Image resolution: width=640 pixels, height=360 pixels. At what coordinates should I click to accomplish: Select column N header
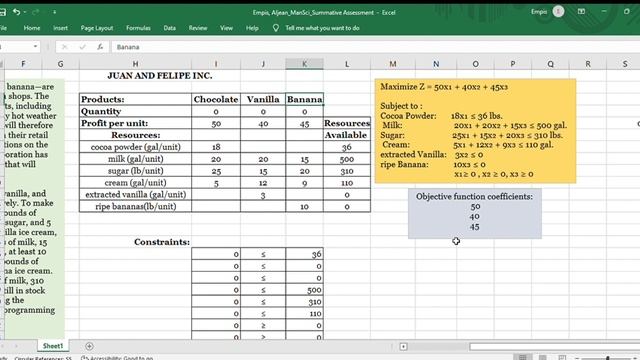[x=436, y=64]
